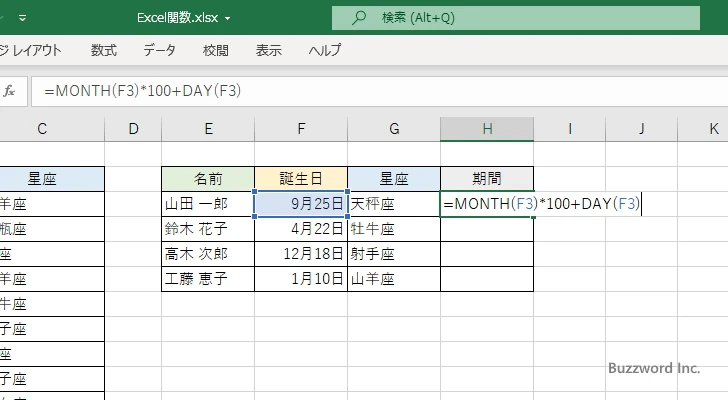Select the empty 期間 cell beside 牡牛座
This screenshot has width=728, height=400.
click(x=487, y=229)
